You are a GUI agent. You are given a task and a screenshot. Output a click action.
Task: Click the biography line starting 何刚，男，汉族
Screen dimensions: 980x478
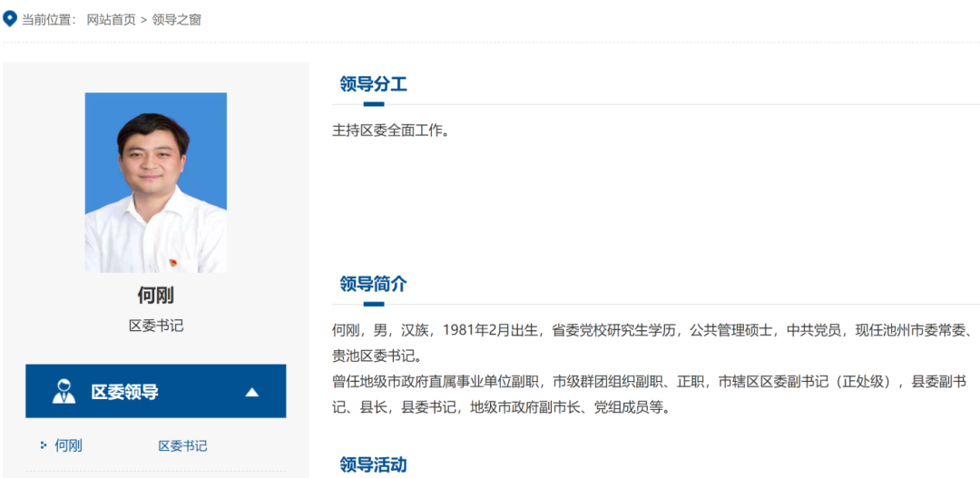[652, 331]
